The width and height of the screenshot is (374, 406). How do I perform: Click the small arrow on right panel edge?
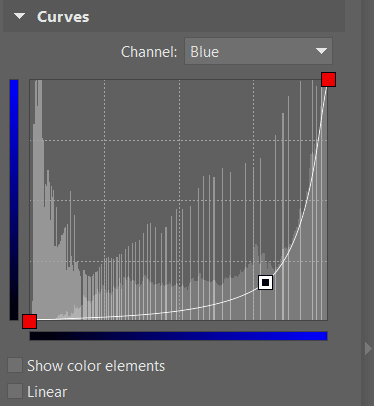tap(368, 349)
